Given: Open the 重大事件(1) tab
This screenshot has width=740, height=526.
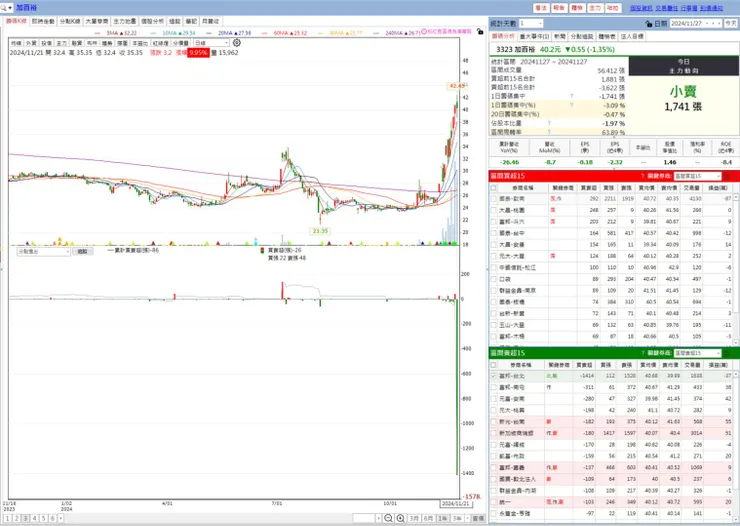Looking at the screenshot, I should pos(534,36).
